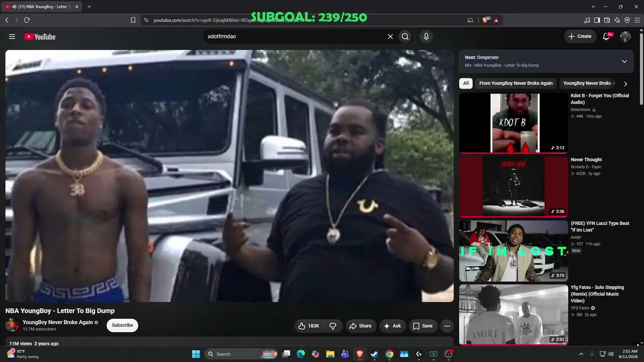644x362 pixels.
Task: Subscribe to YoungBoy Never Broke Again
Action: (x=122, y=325)
